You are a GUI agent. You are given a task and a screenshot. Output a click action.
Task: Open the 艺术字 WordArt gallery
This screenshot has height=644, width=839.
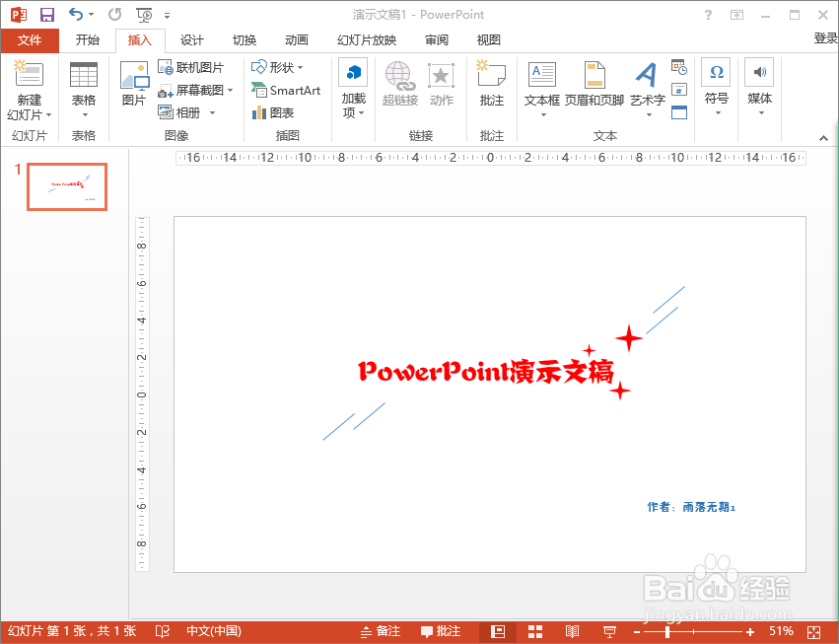[x=648, y=90]
